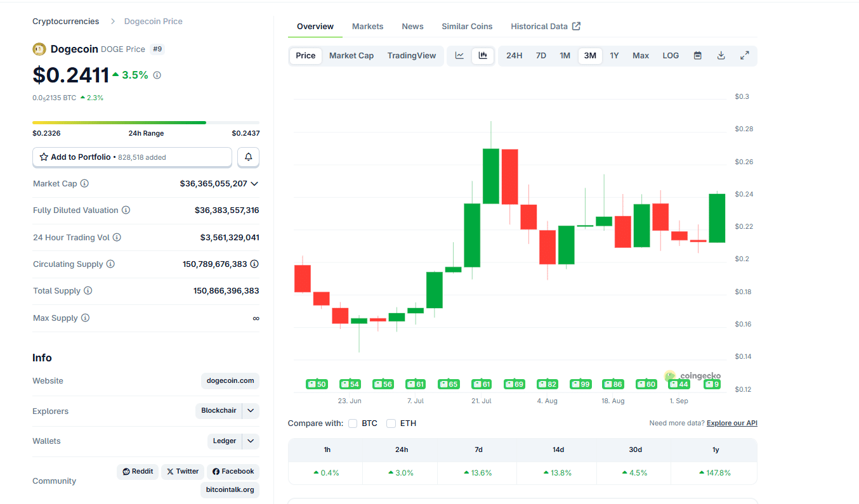This screenshot has height=504, width=859.
Task: Open the Explore our API link
Action: pos(731,423)
